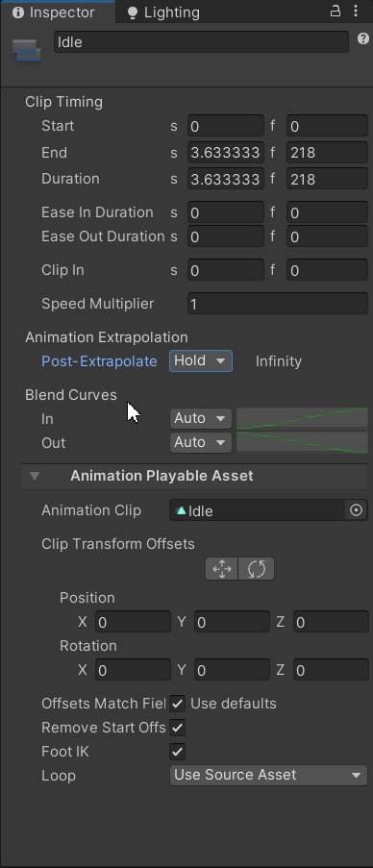
Task: Click the Foot IK label
Action: [64, 752]
